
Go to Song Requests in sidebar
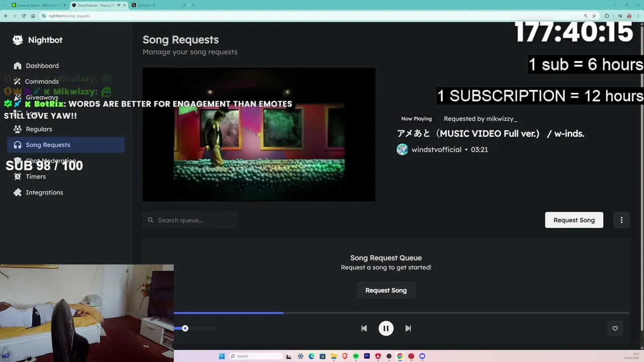click(66, 145)
